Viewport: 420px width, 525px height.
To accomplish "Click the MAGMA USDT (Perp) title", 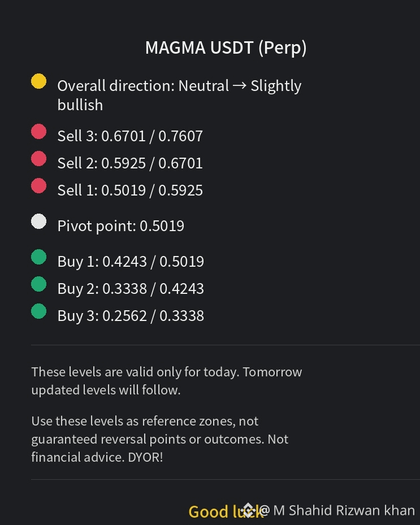I will click(226, 47).
